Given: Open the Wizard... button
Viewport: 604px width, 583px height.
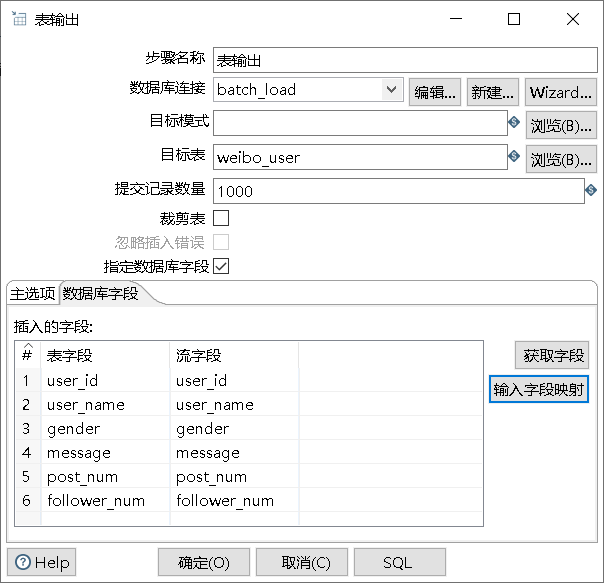Looking at the screenshot, I should click(561, 92).
